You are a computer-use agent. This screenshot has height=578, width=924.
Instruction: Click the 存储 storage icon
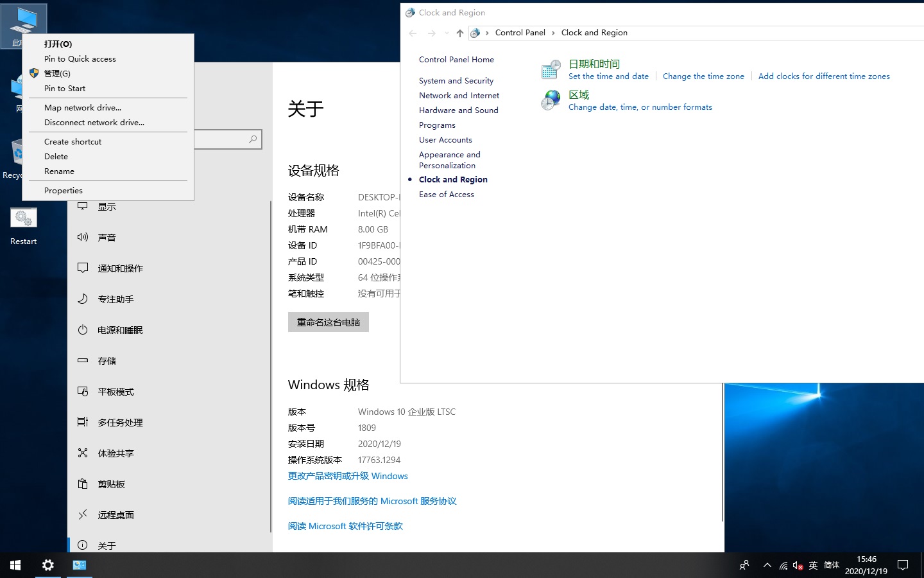[83, 360]
